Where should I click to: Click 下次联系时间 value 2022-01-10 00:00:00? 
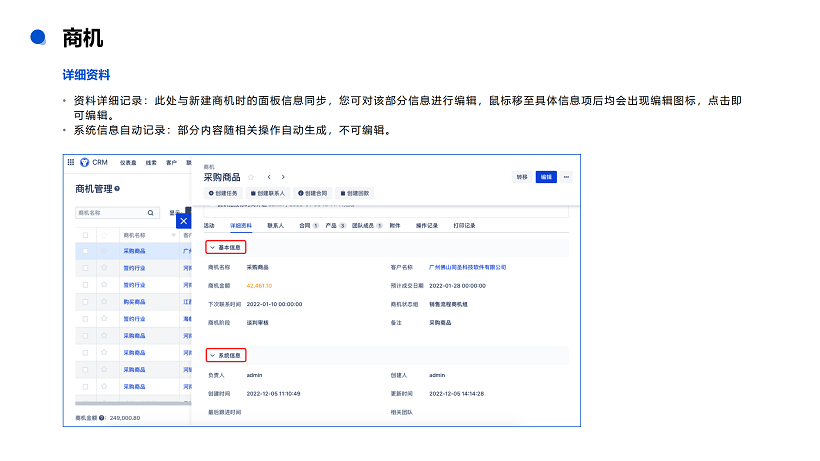coord(275,304)
